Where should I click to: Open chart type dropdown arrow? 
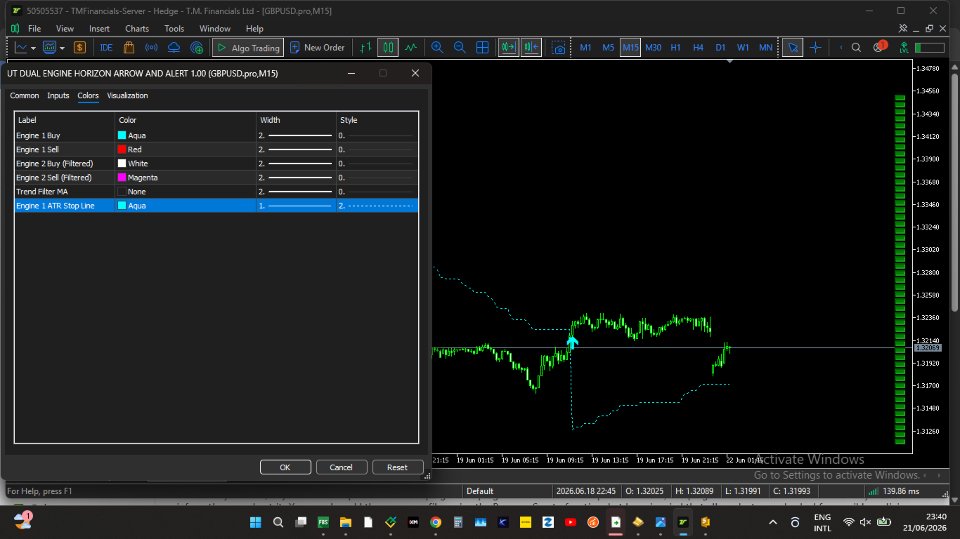click(33, 48)
